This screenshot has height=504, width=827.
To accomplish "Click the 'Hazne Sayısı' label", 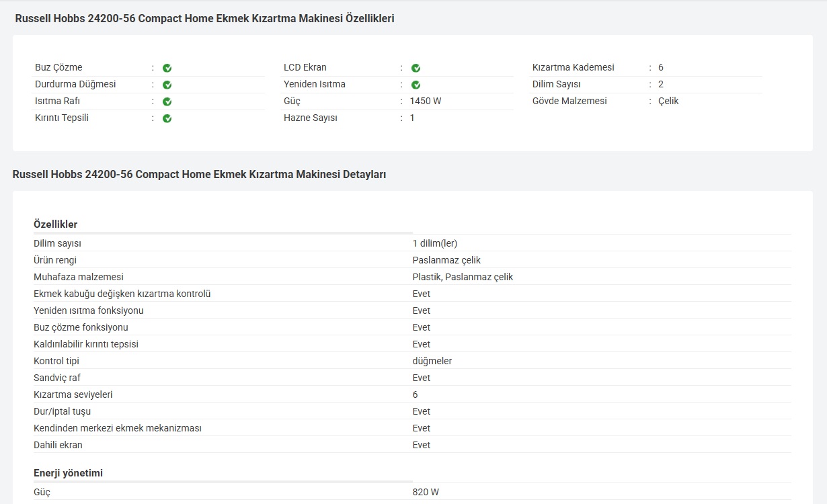I will [x=311, y=118].
